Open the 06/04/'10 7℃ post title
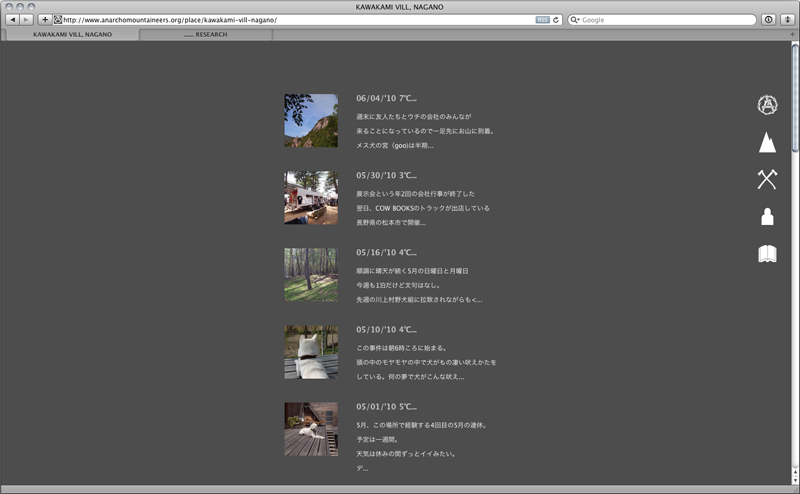 click(386, 98)
